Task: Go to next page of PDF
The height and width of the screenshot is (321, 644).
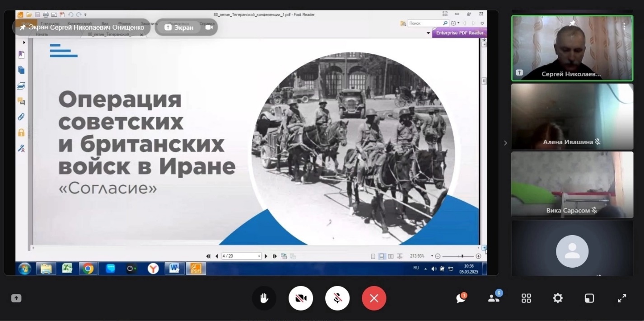Action: (x=266, y=256)
